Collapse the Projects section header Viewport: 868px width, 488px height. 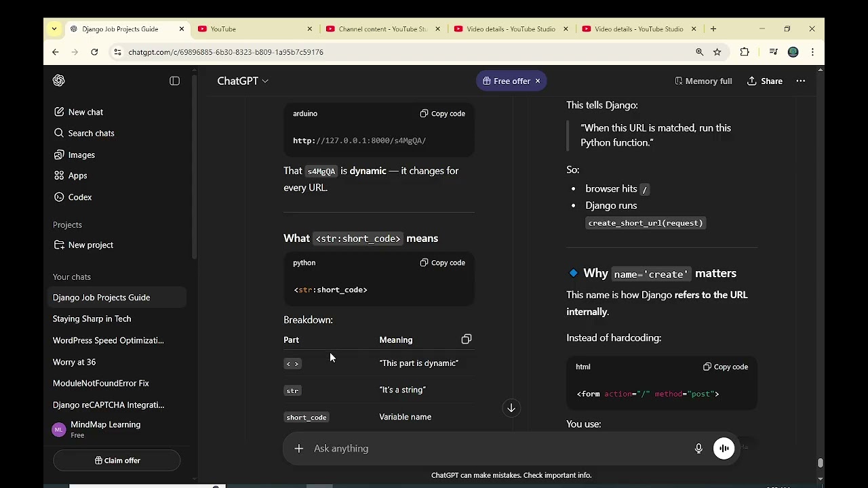point(67,224)
